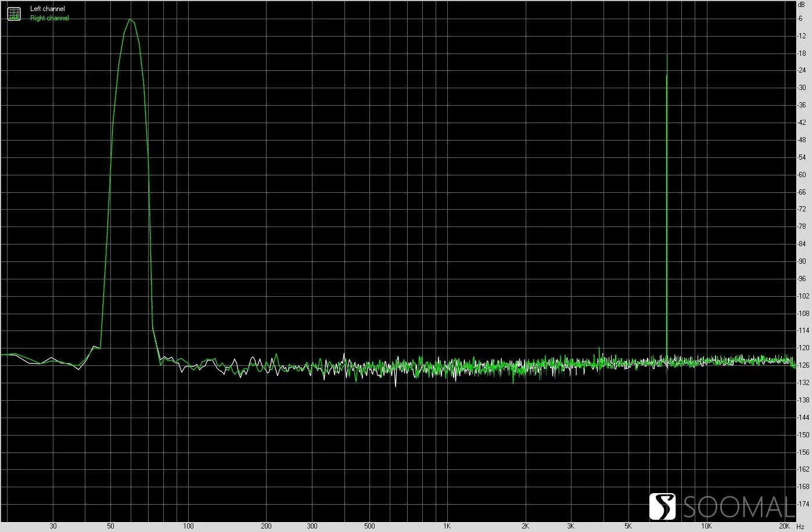Click the -72 value on the dB axis
812x532 pixels.
pos(802,210)
